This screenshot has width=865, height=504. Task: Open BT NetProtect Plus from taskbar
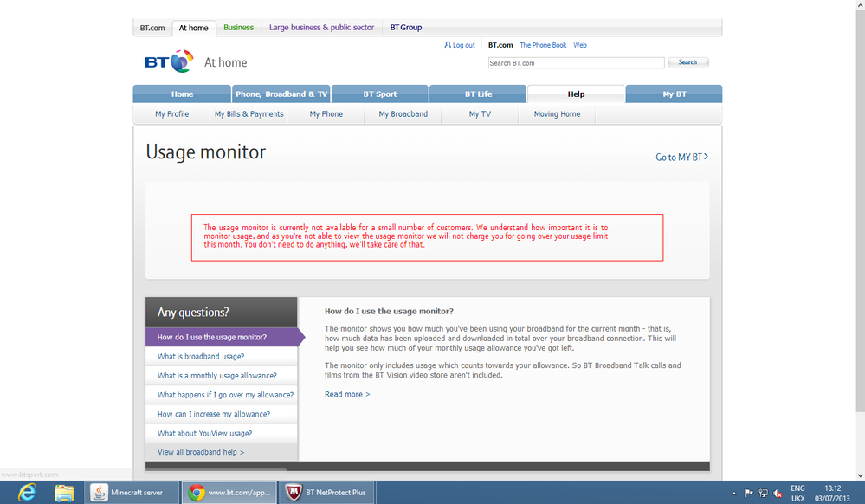(326, 493)
